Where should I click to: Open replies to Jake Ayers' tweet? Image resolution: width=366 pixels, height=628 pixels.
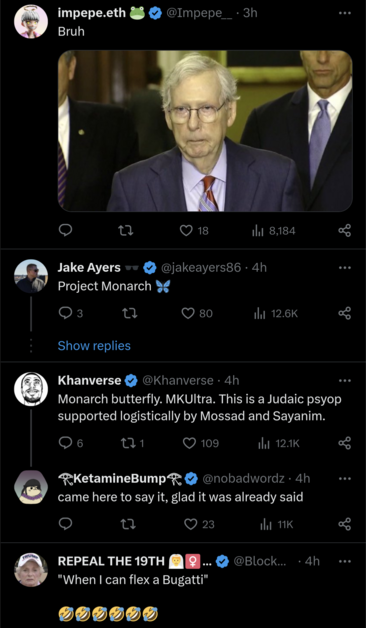pos(71,314)
